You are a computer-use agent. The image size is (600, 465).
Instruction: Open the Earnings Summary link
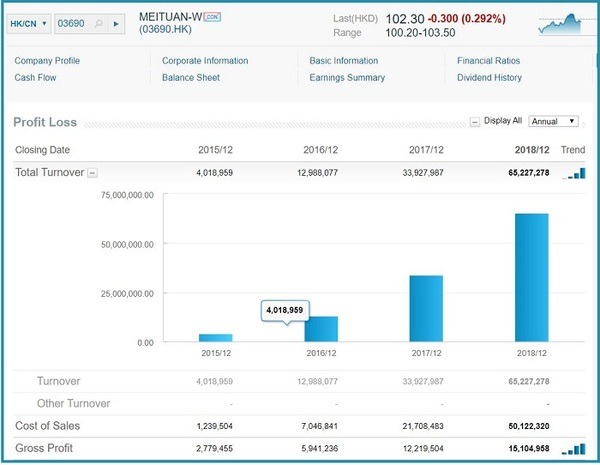click(x=347, y=78)
